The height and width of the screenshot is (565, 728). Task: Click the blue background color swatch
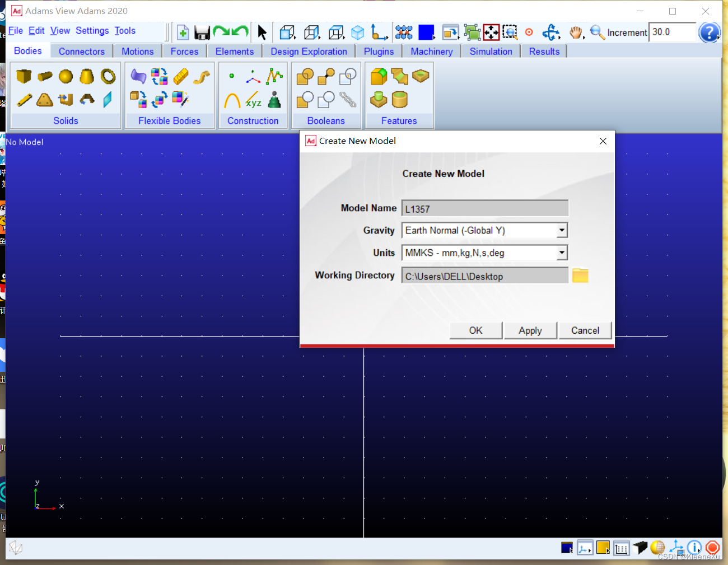(x=426, y=32)
